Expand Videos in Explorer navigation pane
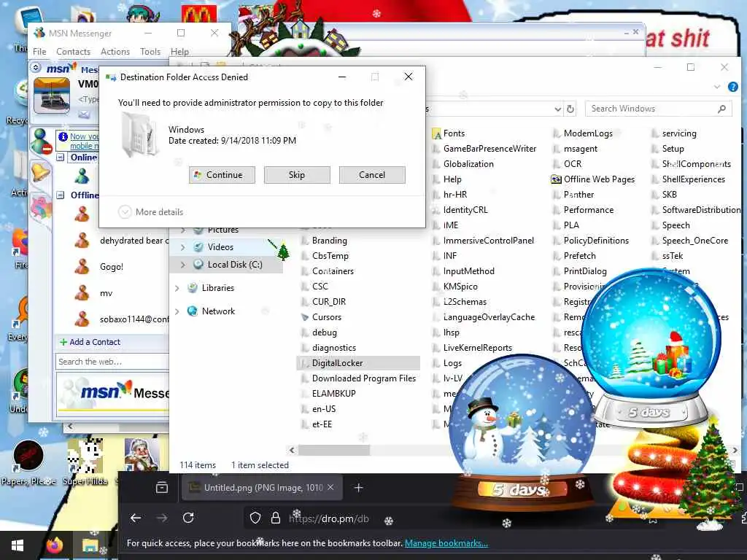 pyautogui.click(x=183, y=247)
